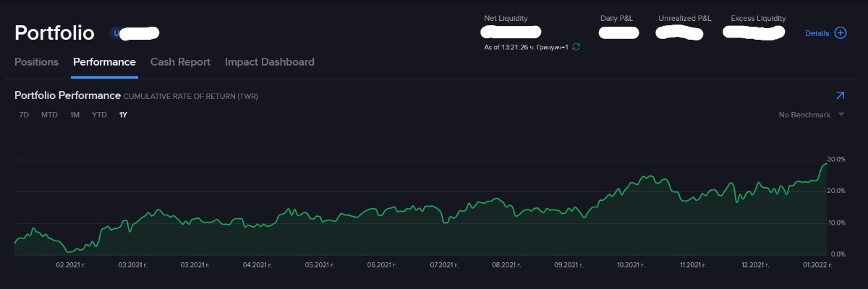Click the Details link

point(817,33)
